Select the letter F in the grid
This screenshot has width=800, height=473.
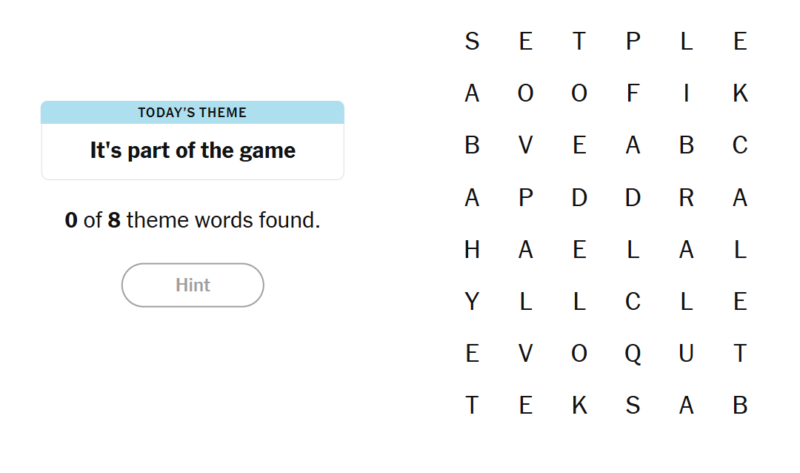[x=632, y=93]
